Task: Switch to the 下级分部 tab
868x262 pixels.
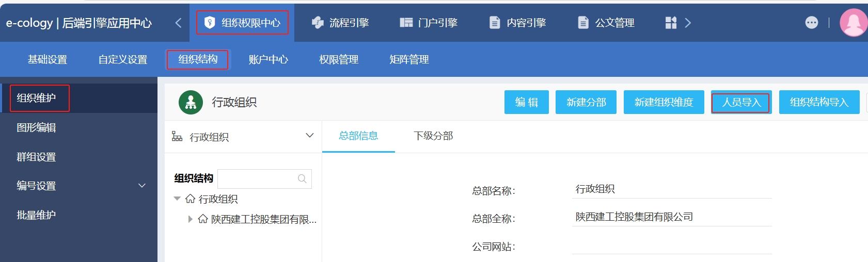Action: point(433,136)
